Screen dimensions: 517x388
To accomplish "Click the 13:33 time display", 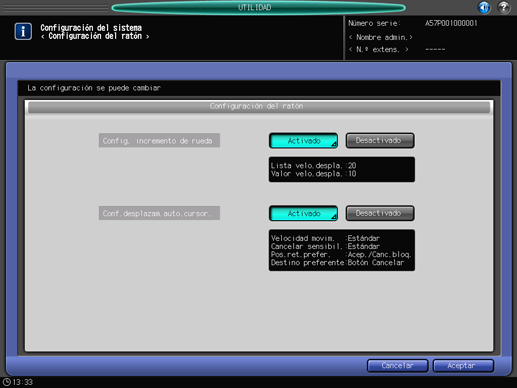I will pos(23,382).
